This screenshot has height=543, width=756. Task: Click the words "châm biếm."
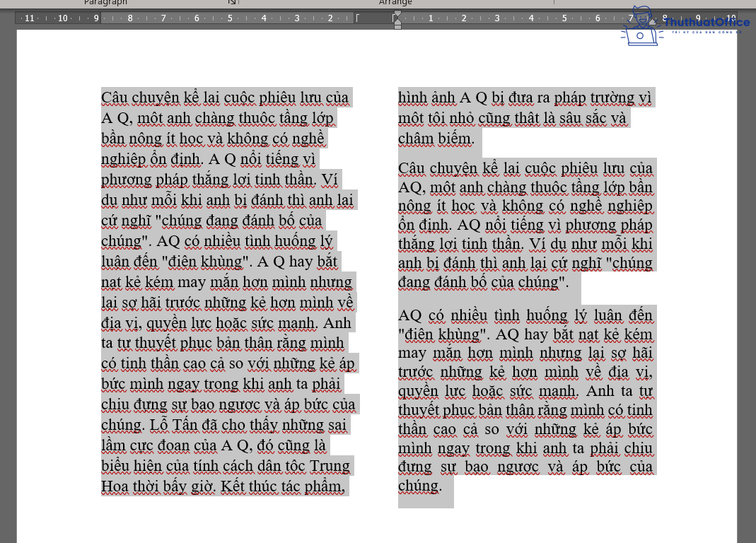(x=436, y=139)
